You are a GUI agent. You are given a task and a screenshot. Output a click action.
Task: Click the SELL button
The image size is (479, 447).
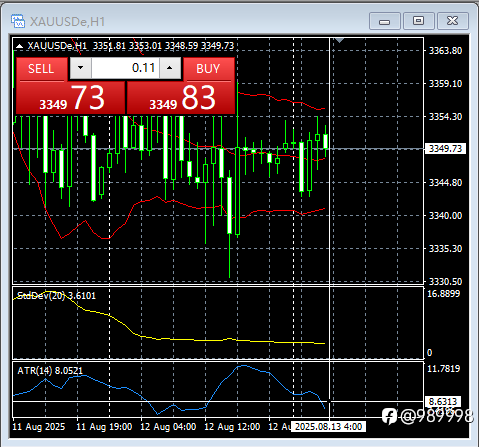41,69
